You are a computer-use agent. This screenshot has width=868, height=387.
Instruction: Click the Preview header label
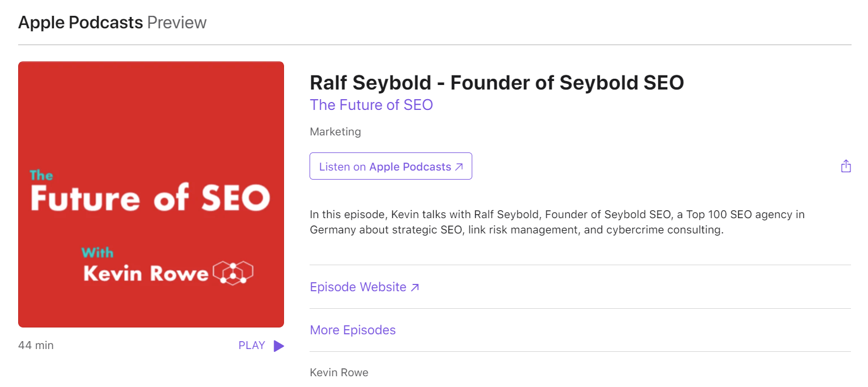click(x=177, y=22)
